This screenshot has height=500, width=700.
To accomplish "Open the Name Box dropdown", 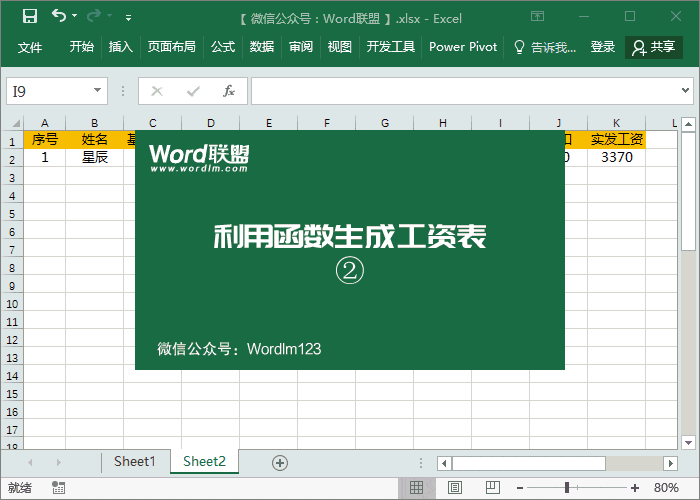I will click(x=98, y=91).
